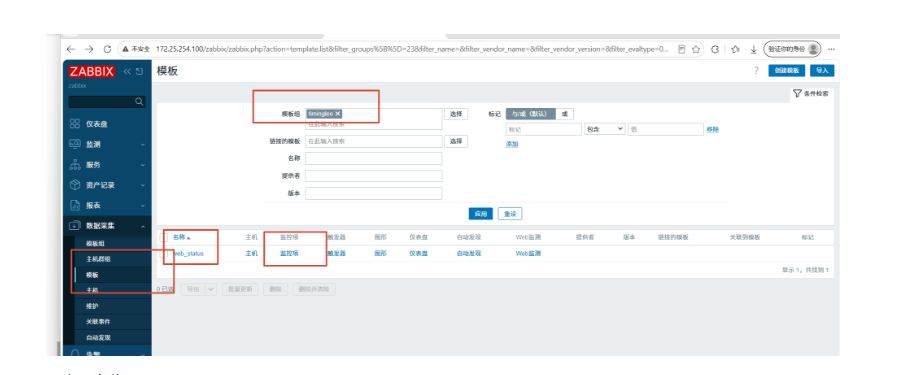The image size is (899, 375).
Task: Click the 告警 bell icon
Action: (x=75, y=352)
